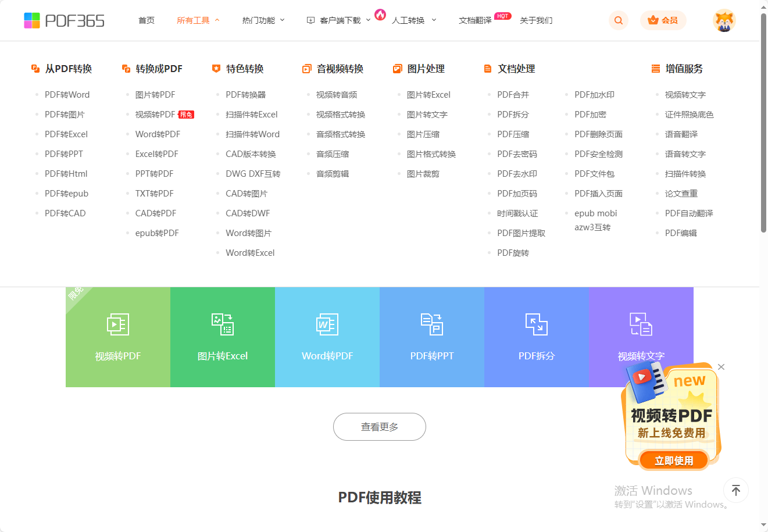Open 文档翻译 nav item
This screenshot has height=532, width=768.
point(475,20)
